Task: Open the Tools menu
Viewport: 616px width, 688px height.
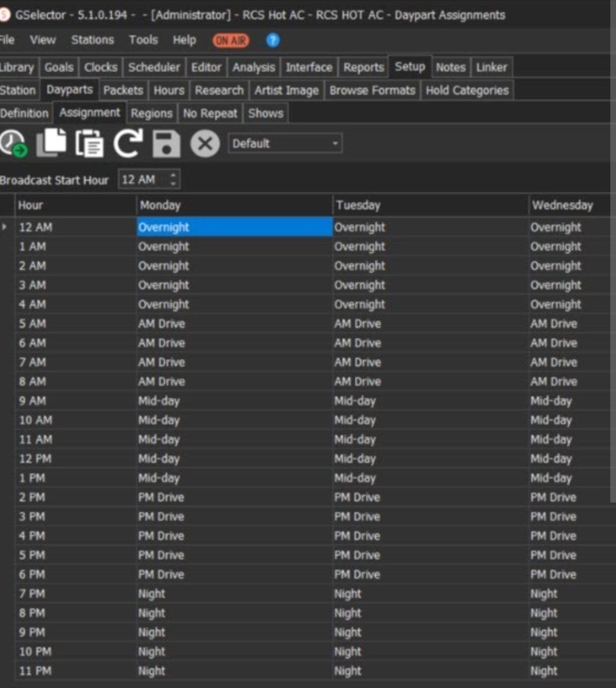Action: coord(143,40)
